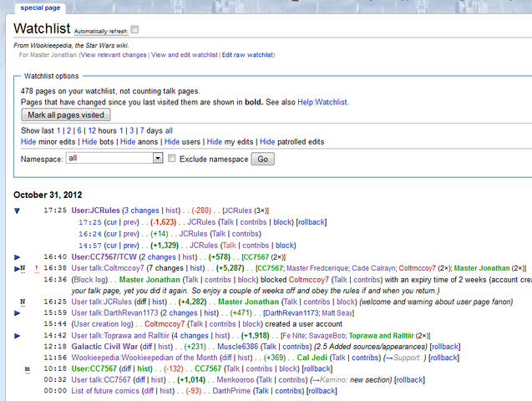Show last 3 days of changes
Screen dimensions: 532x401
pos(132,130)
